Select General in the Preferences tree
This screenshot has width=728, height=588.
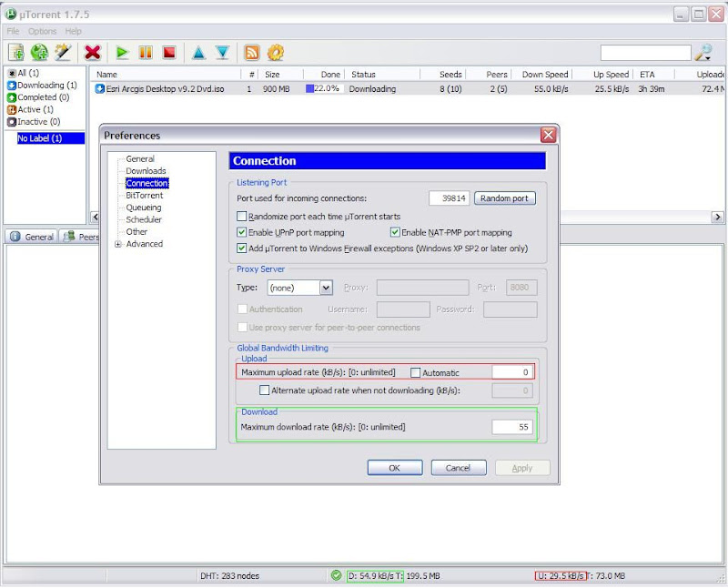[x=140, y=159]
